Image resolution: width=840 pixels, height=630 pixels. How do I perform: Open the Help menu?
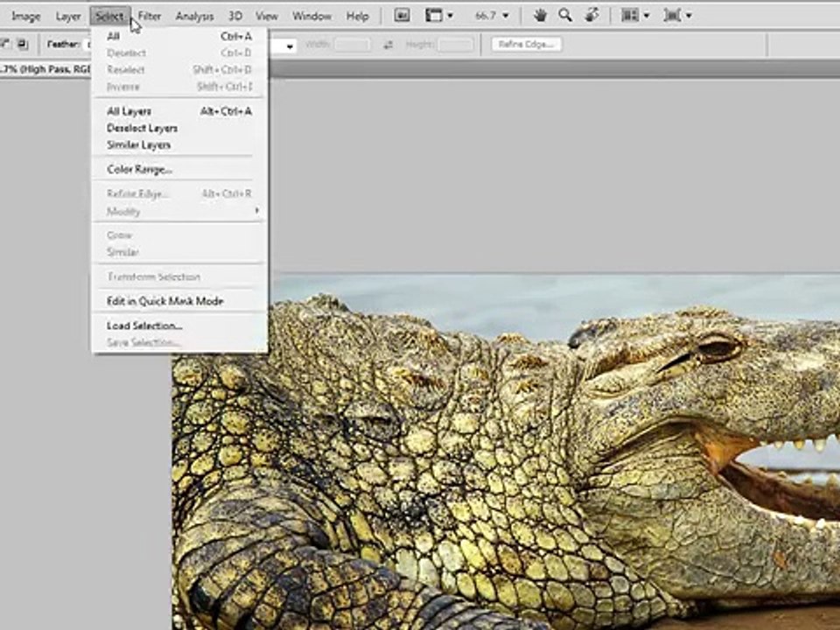point(357,17)
